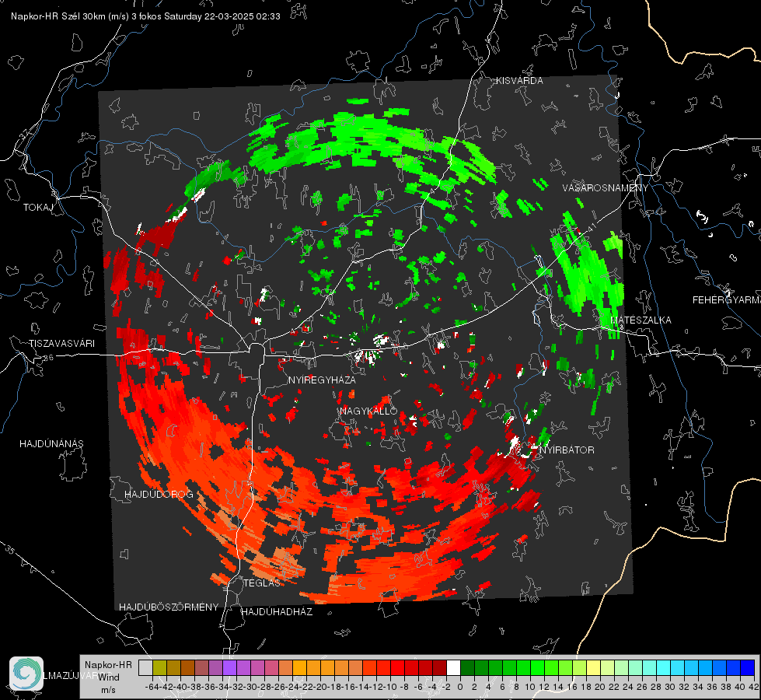Click the m/s unit label in the legend
The width and height of the screenshot is (761, 700).
[108, 690]
